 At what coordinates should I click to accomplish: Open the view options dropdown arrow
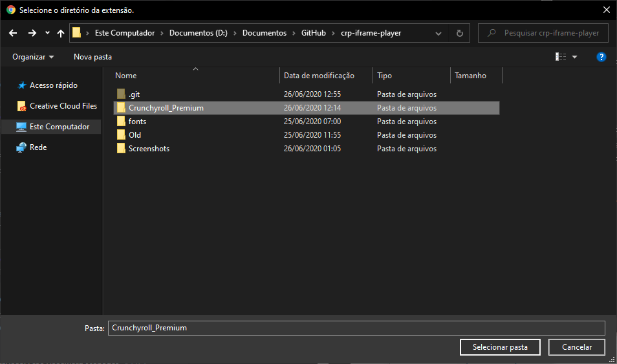pos(574,57)
